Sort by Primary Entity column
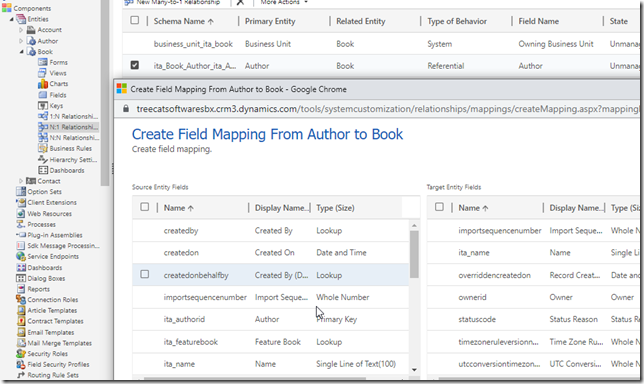Viewport: 644px width, 384px height. (270, 21)
